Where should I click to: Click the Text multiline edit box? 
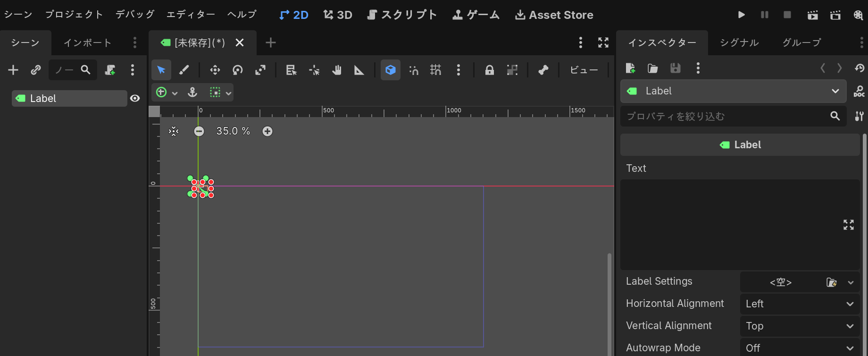click(740, 225)
